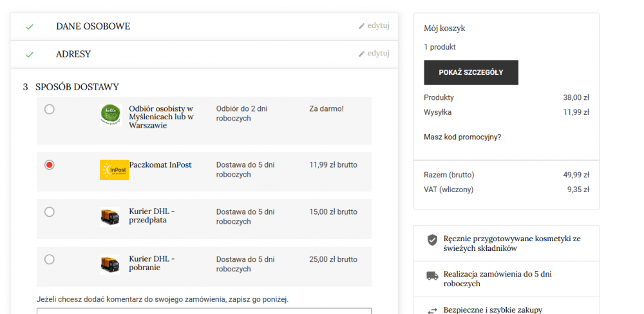The height and width of the screenshot is (314, 644).
Task: Click the green check beside Adresy
Action: [29, 54]
